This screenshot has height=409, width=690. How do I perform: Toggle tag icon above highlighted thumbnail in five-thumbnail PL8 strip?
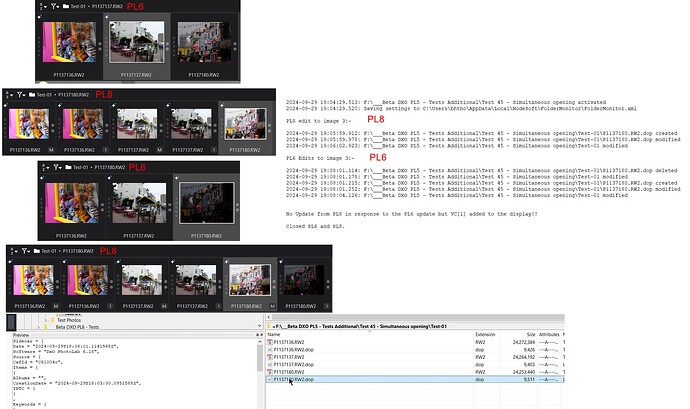pyautogui.click(x=222, y=105)
